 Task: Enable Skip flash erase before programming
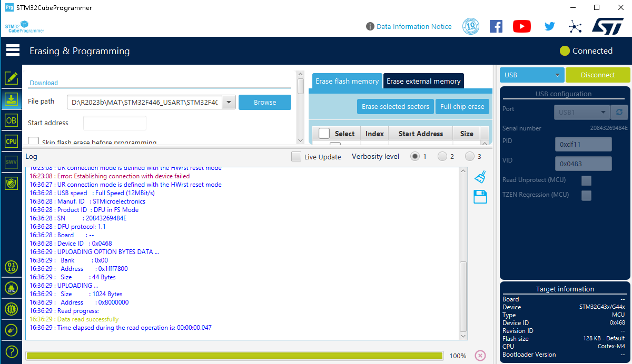[x=34, y=142]
